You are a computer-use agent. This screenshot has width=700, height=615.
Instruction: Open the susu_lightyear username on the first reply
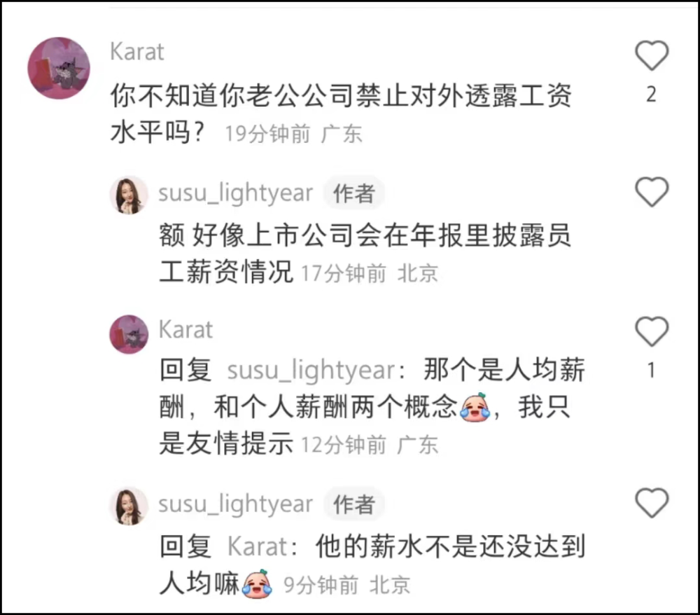pyautogui.click(x=236, y=193)
